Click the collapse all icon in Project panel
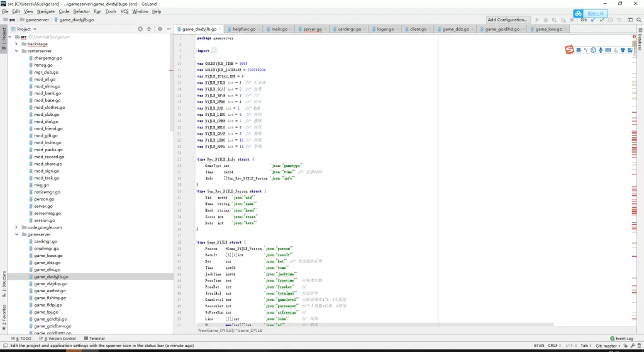 coord(149,29)
